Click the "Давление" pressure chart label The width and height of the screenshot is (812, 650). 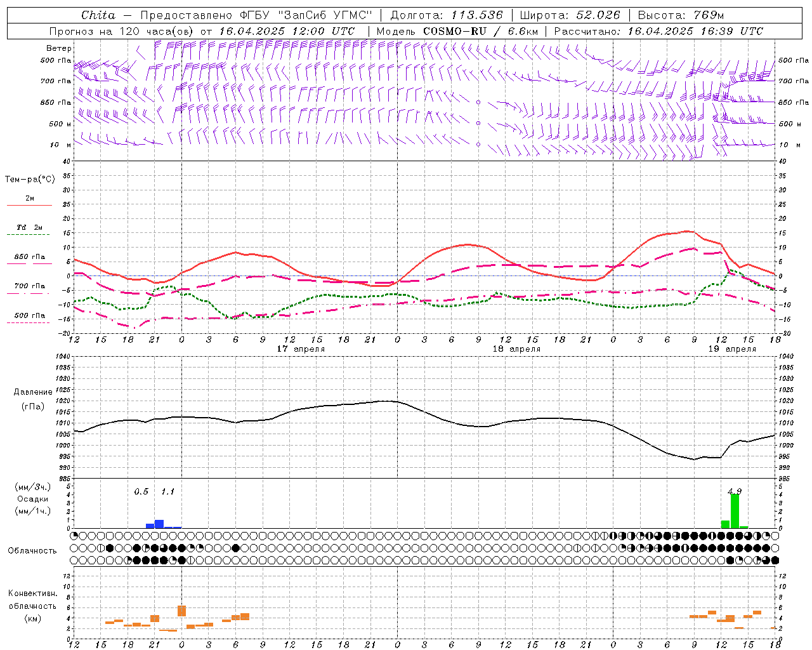point(32,392)
